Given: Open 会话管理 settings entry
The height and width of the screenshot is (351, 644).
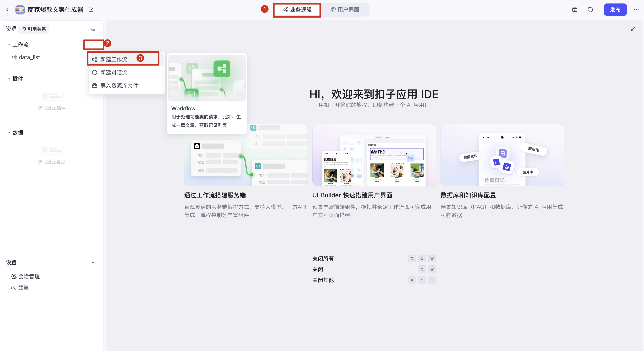Looking at the screenshot, I should tap(29, 276).
